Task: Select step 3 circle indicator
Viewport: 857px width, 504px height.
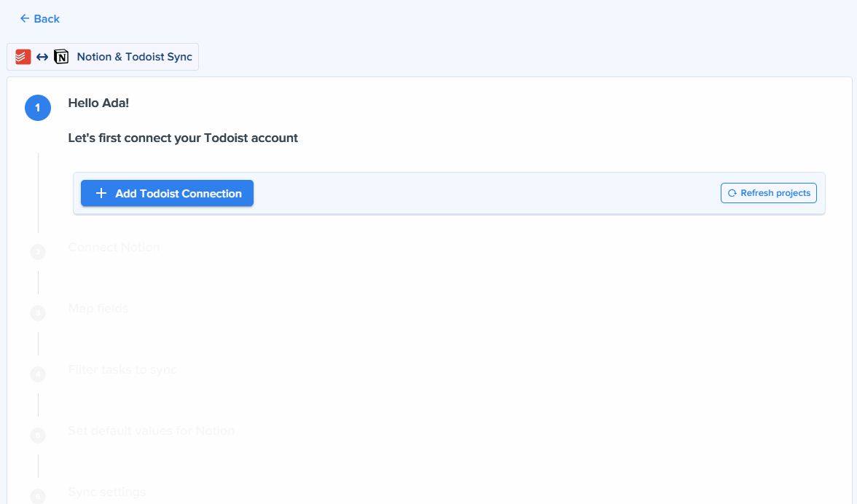Action: 38,313
